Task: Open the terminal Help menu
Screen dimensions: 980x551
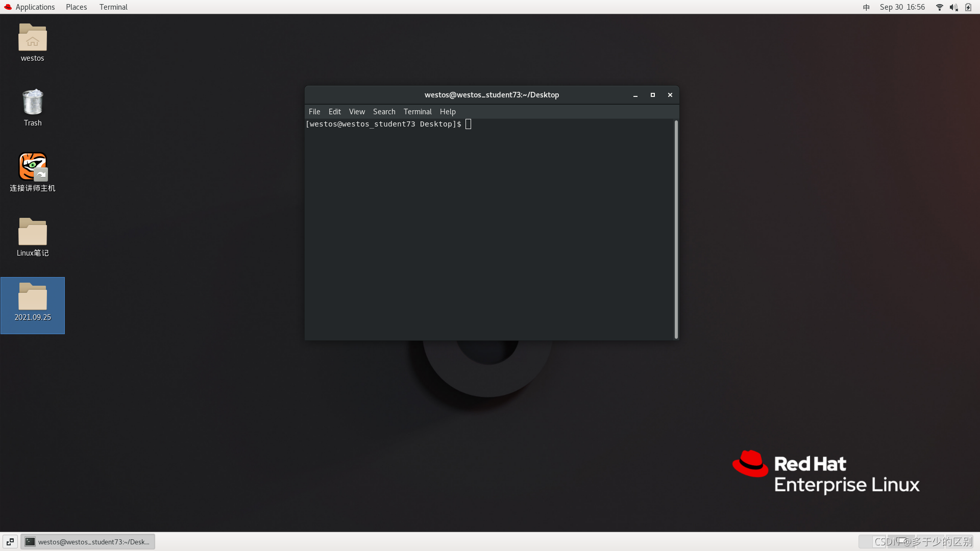Action: coord(448,112)
